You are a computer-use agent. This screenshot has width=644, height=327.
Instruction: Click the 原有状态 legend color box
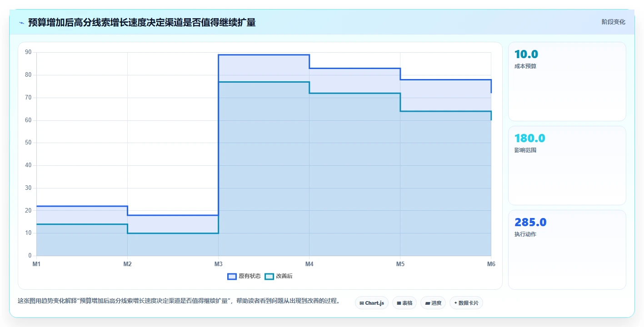pyautogui.click(x=232, y=276)
